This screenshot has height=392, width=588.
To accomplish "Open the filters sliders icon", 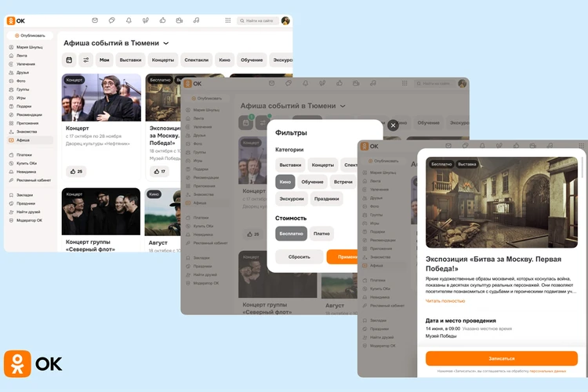I will pos(85,60).
